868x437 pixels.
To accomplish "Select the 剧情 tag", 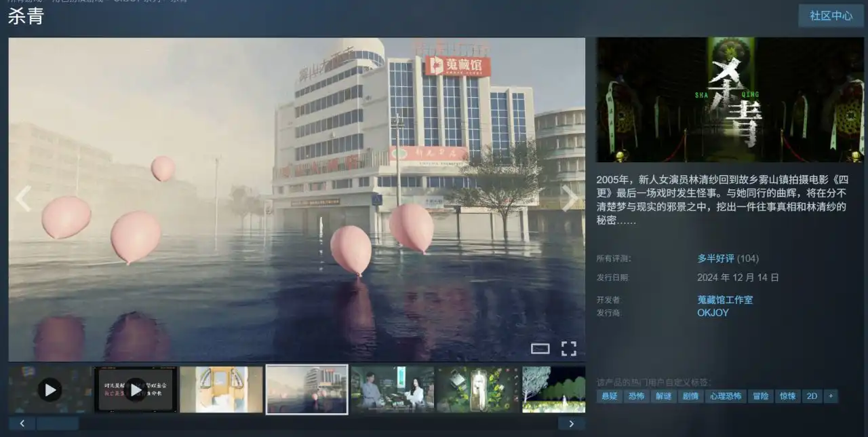I will pyautogui.click(x=690, y=396).
